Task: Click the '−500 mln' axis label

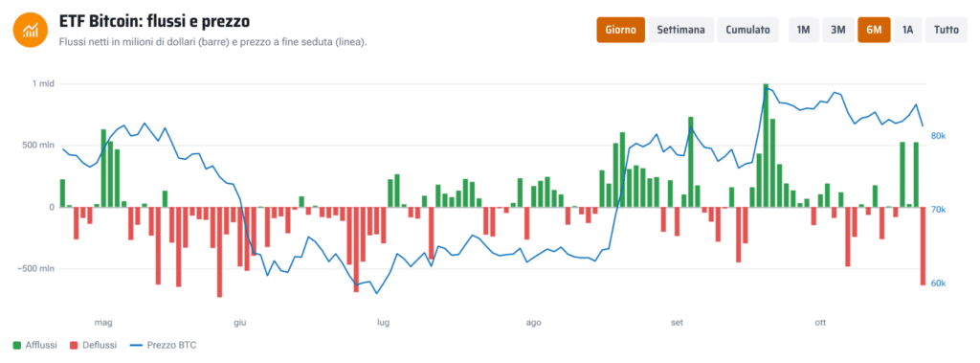Action: [x=34, y=268]
